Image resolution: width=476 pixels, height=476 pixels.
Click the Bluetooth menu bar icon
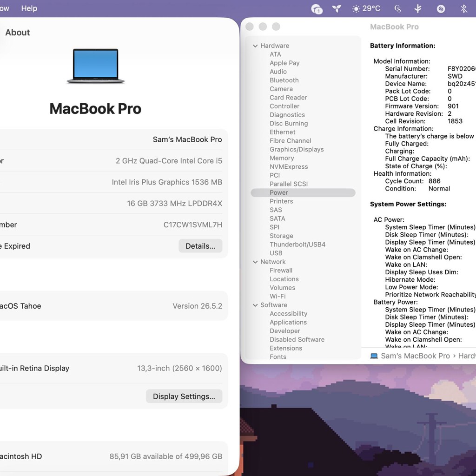(x=463, y=8)
